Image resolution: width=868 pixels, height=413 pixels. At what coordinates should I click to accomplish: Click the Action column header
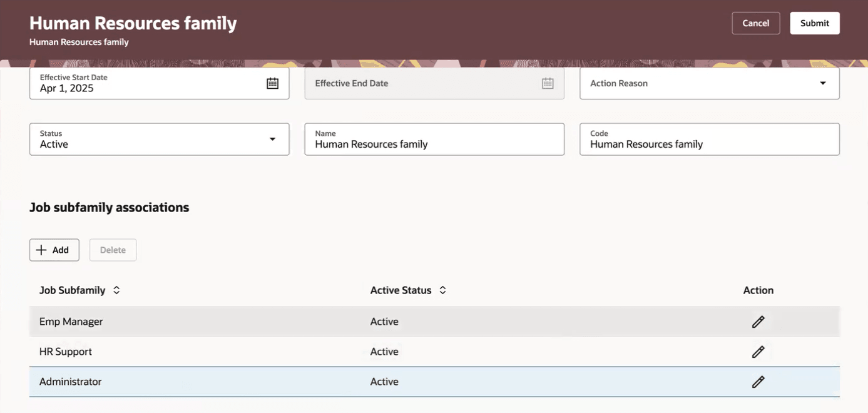(758, 290)
